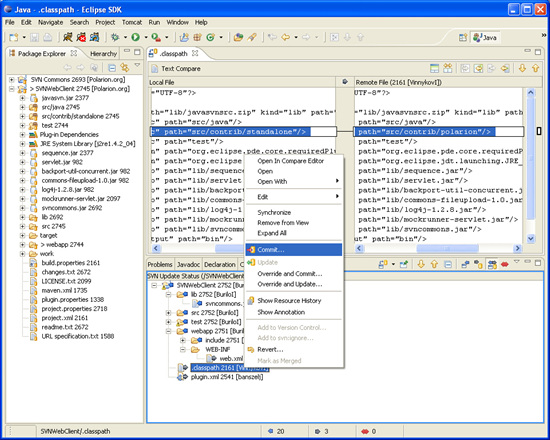Viewport: 550px width, 440px height.
Task: Open the Open With submenu
Action: tap(294, 181)
